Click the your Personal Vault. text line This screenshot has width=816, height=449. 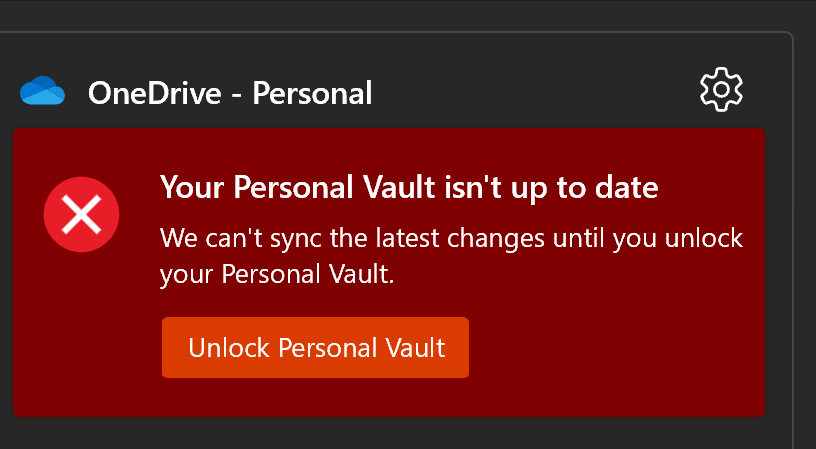[277, 274]
